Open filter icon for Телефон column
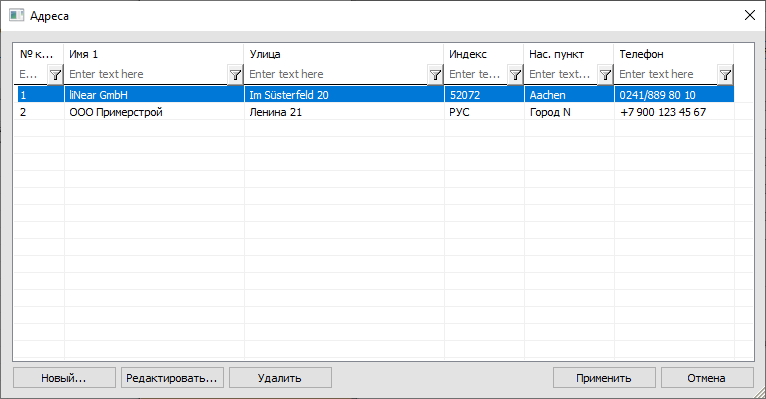Image resolution: width=766 pixels, height=399 pixels. tap(725, 75)
